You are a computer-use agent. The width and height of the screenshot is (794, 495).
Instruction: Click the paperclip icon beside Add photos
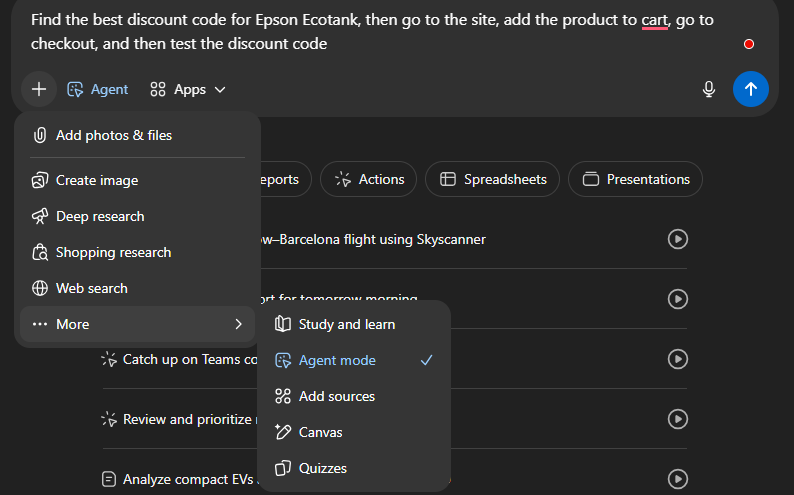click(40, 135)
